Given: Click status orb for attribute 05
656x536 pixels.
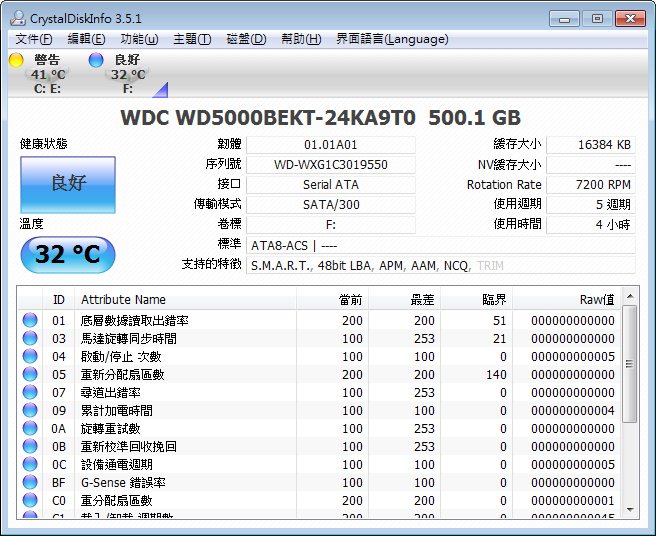Looking at the screenshot, I should coord(30,374).
